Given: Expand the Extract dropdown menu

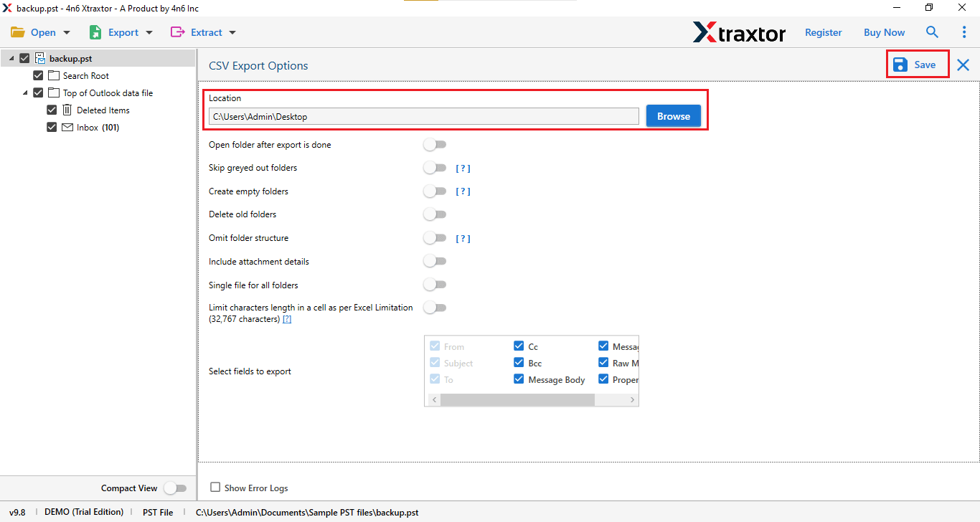Looking at the screenshot, I should point(204,32).
